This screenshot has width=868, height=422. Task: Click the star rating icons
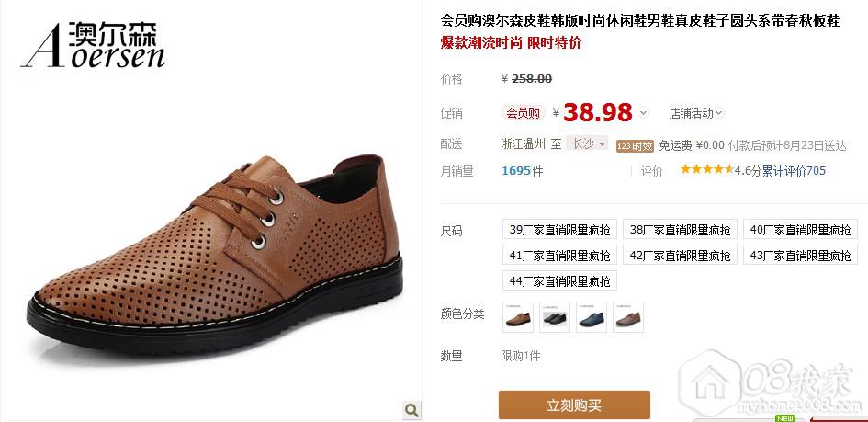tap(707, 169)
